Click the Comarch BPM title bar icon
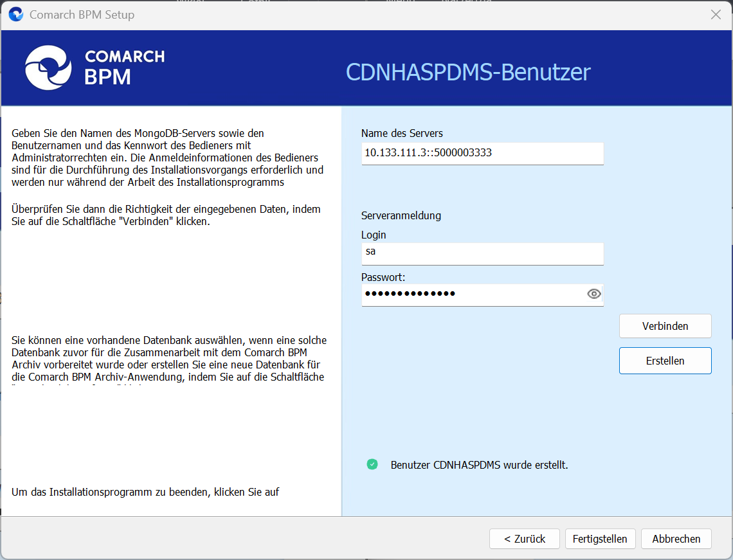The height and width of the screenshot is (560, 733). click(x=16, y=14)
